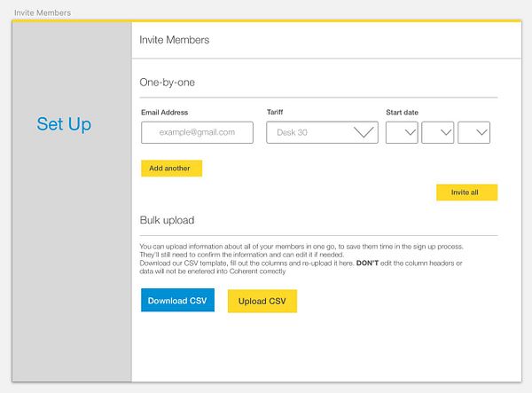
Task: Click the Email Address input field
Action: (197, 132)
